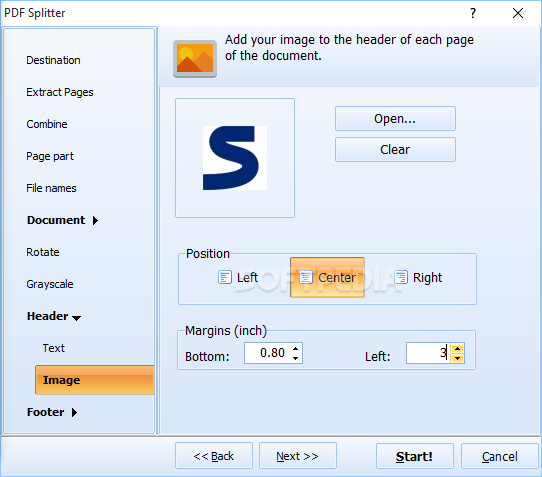Select Text under Header
The height and width of the screenshot is (477, 542).
[54, 348]
